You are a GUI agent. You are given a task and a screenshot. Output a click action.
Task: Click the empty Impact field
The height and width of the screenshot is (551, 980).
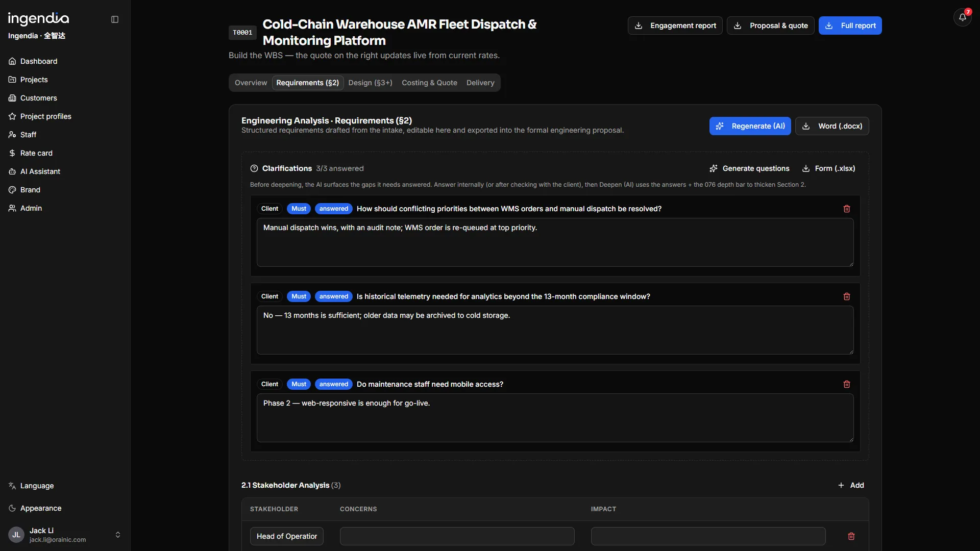click(708, 536)
